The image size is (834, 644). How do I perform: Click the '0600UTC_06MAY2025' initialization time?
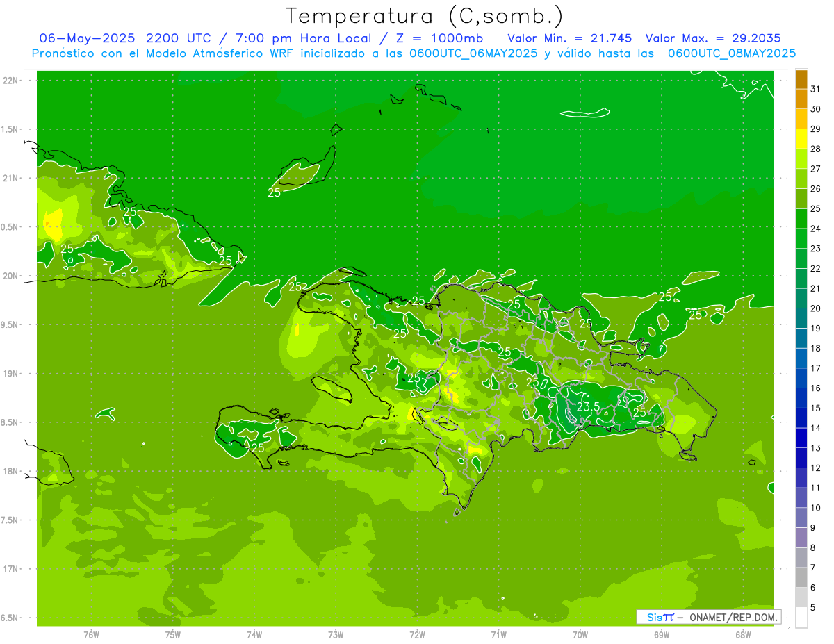[473, 53]
